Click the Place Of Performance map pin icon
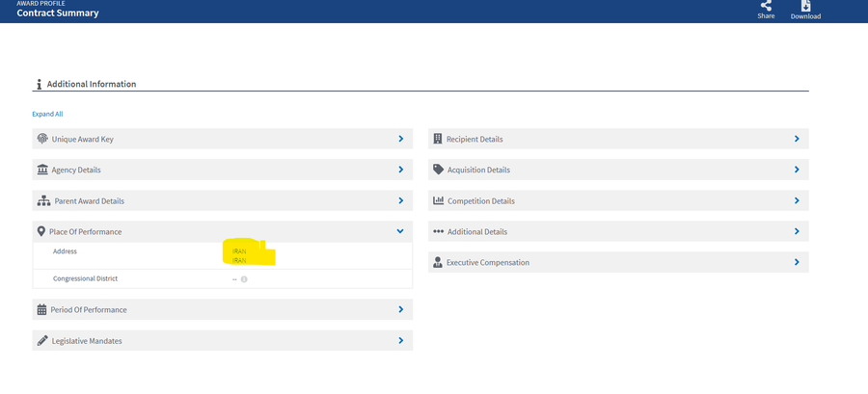This screenshot has height=394, width=868. [x=41, y=231]
